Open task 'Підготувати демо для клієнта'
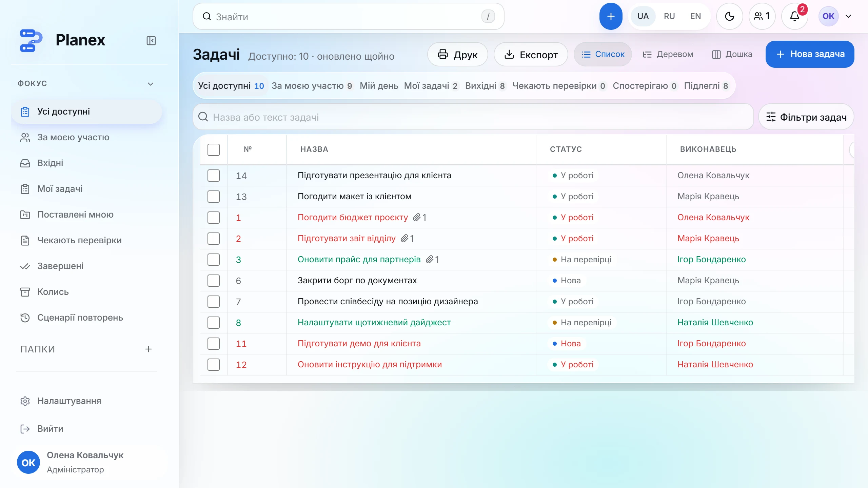868x488 pixels. tap(359, 344)
